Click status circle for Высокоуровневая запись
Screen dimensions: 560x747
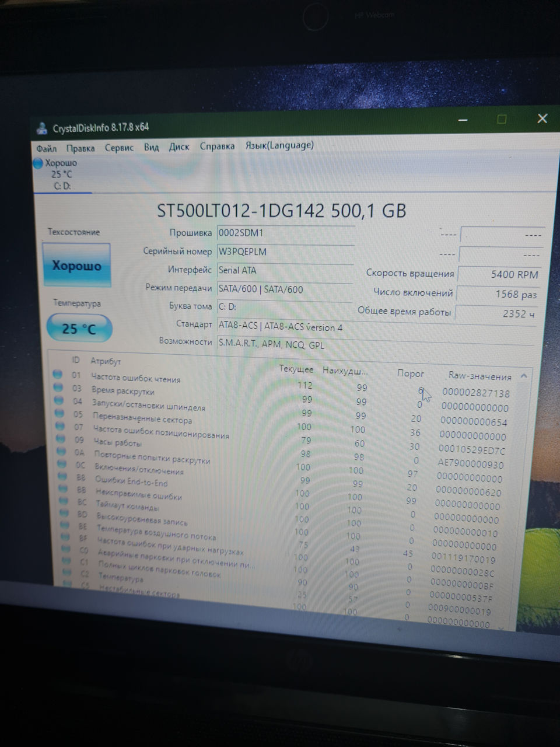64,514
